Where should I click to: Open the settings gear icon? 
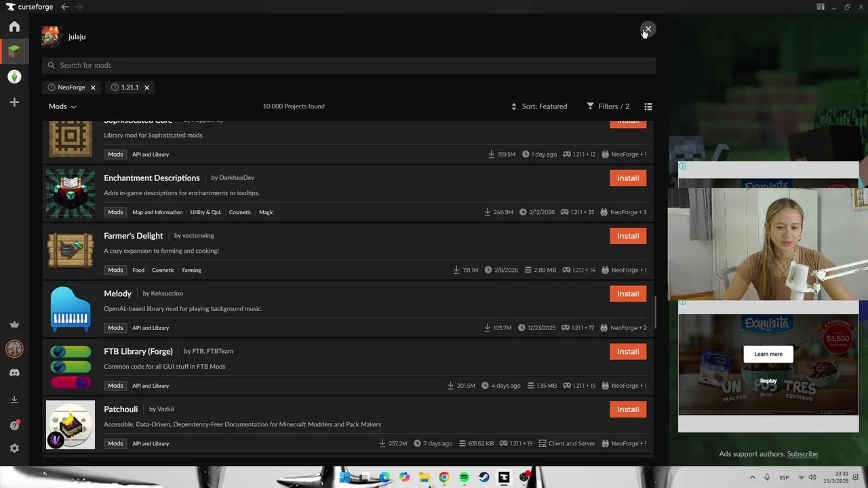pyautogui.click(x=14, y=449)
